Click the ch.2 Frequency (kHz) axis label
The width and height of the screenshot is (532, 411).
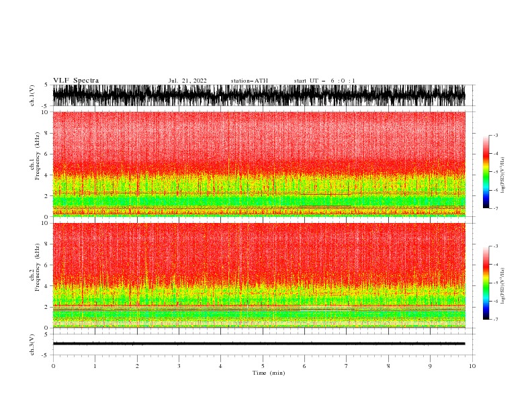pos(35,267)
